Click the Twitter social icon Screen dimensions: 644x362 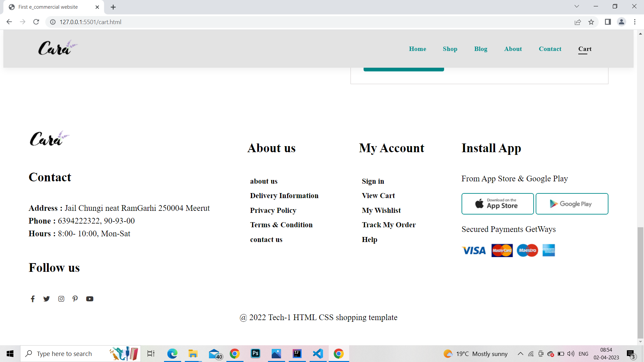point(47,299)
